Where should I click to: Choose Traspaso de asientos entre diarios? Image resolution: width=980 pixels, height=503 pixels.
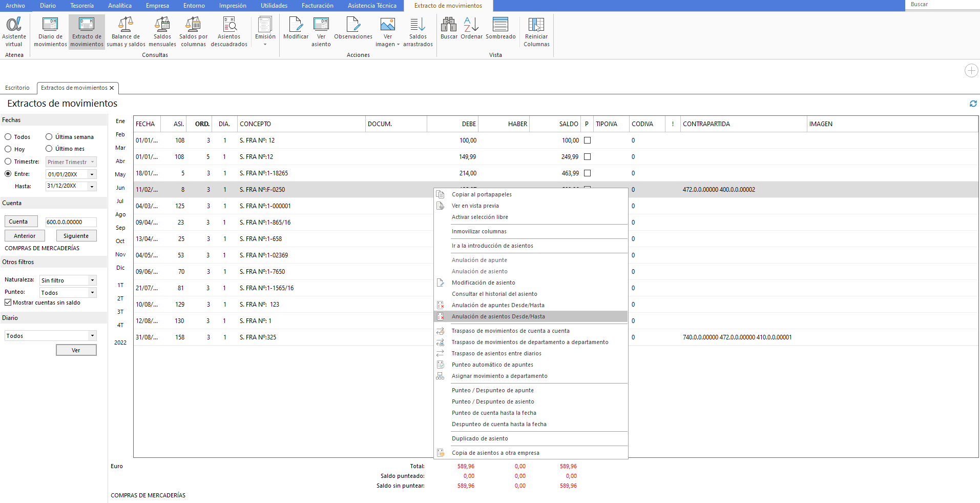click(531, 353)
